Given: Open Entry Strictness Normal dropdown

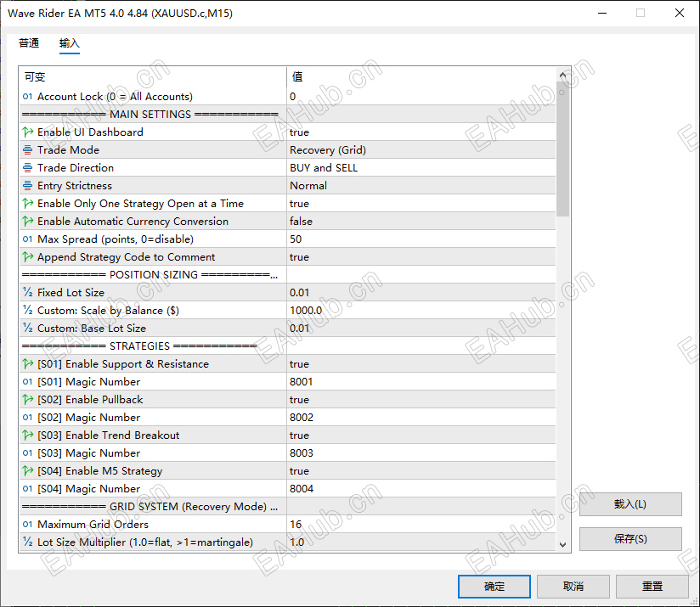Looking at the screenshot, I should [421, 186].
